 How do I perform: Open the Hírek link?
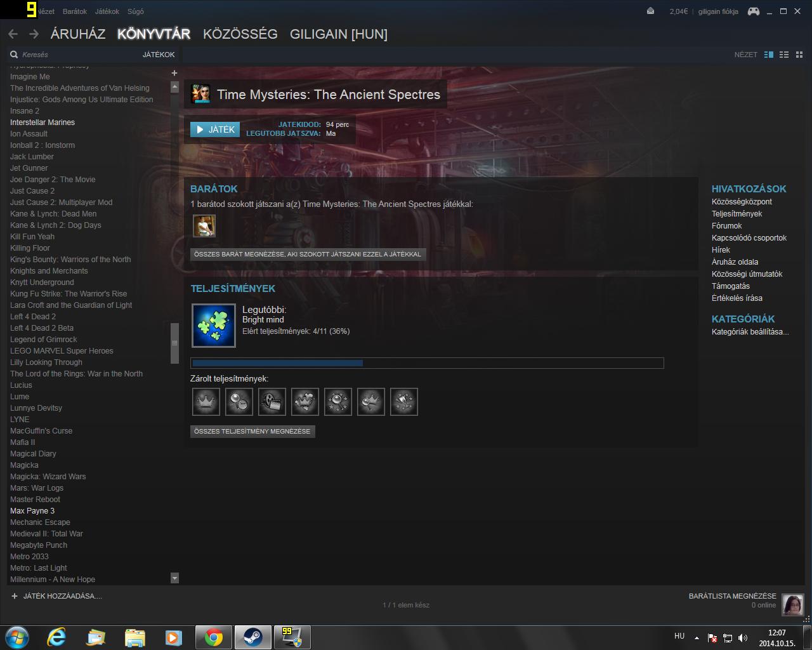[721, 250]
